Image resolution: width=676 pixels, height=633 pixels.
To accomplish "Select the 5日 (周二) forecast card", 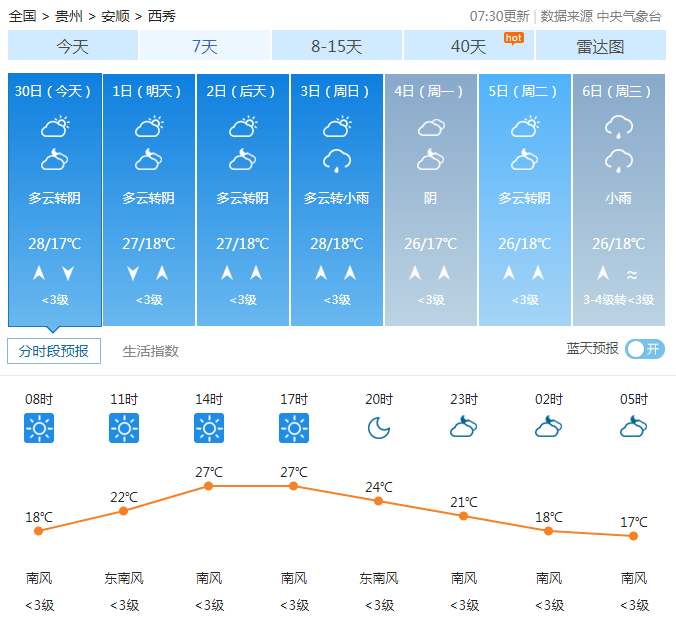I will [x=525, y=199].
